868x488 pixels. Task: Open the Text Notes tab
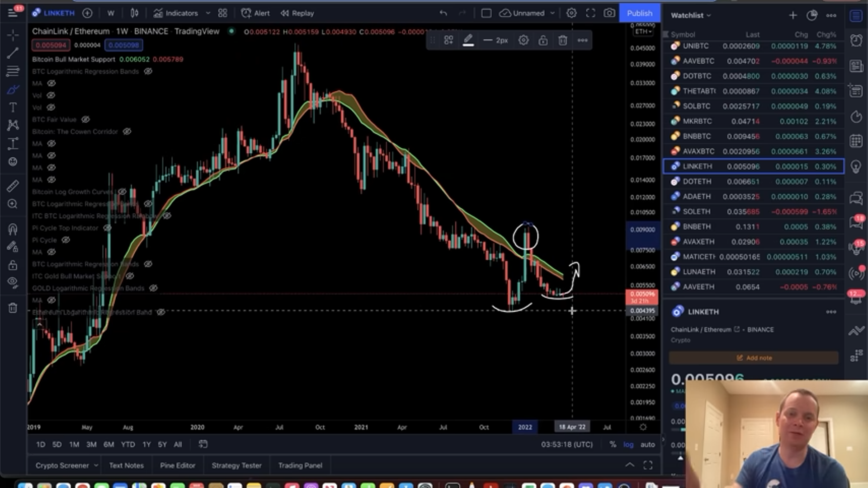pyautogui.click(x=126, y=465)
